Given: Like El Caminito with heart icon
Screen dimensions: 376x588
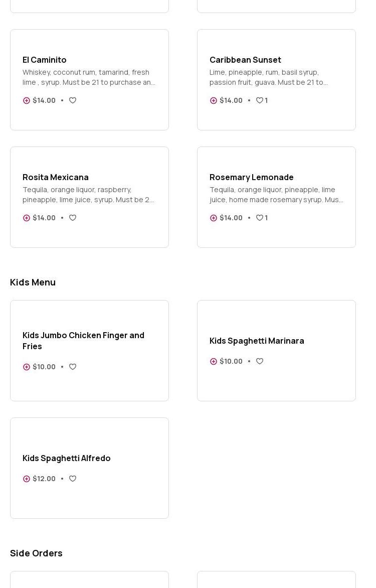Looking at the screenshot, I should (x=73, y=100).
